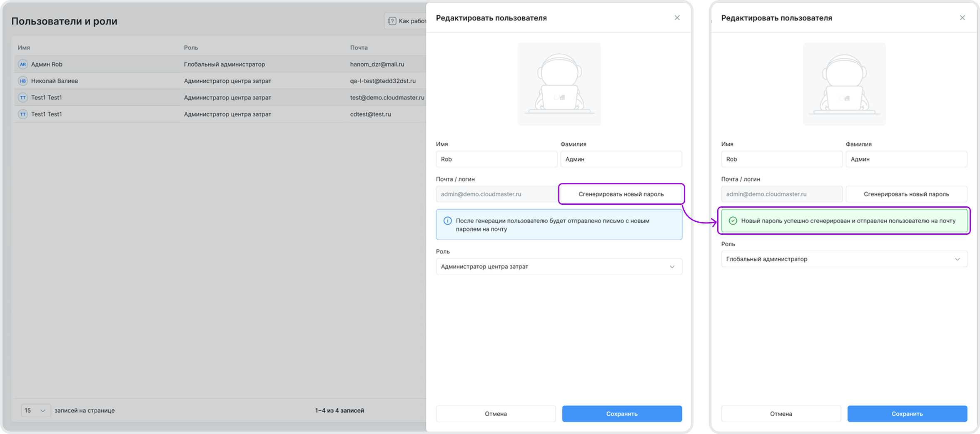
Task: Click the astronaut avatar image in left panel
Action: click(x=559, y=84)
